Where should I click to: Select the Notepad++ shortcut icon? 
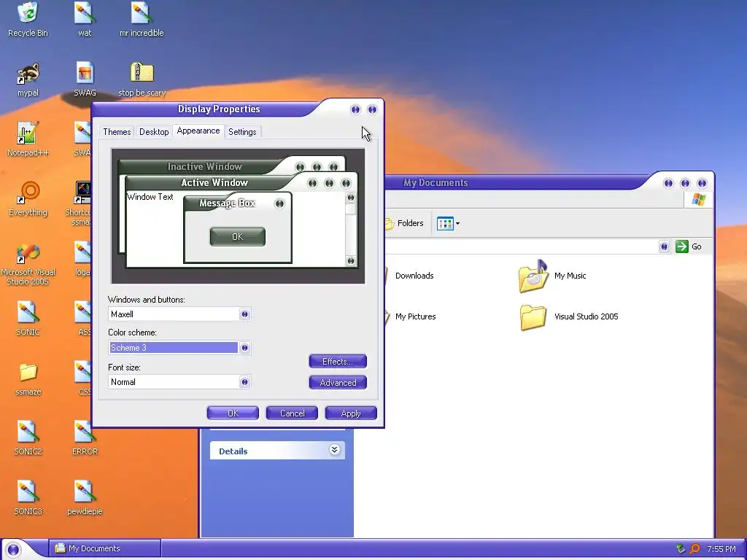(28, 133)
